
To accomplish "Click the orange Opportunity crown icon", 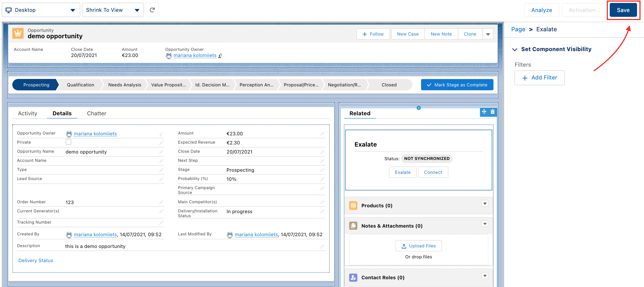I will (x=18, y=33).
